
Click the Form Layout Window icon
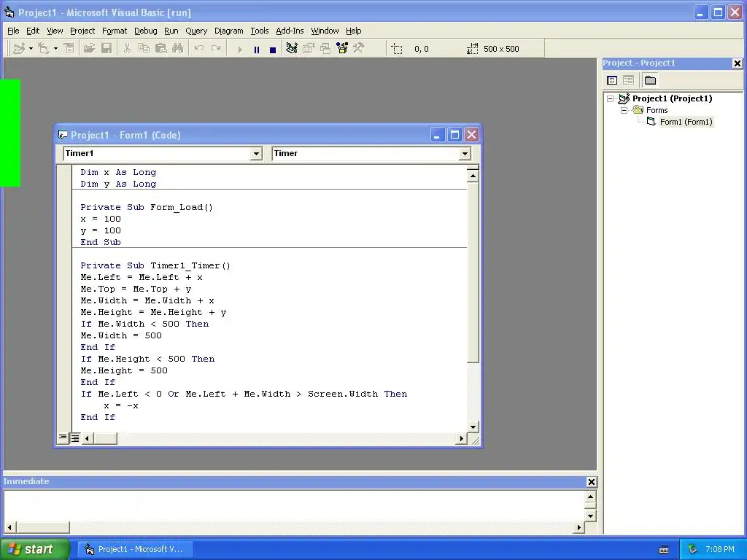click(x=325, y=49)
